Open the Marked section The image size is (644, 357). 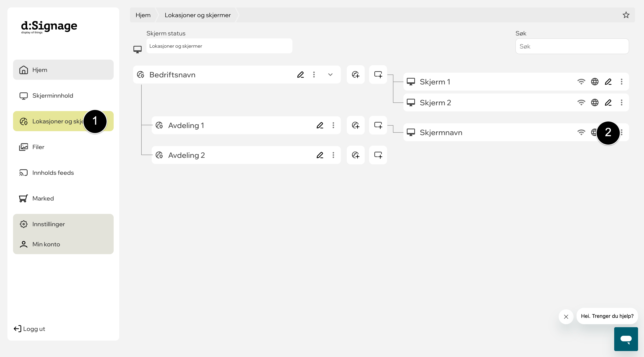pos(63,198)
